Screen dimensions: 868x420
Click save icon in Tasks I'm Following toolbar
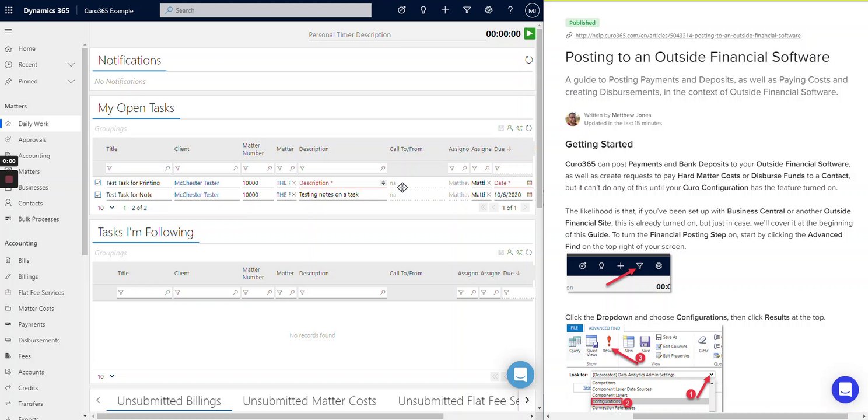501,253
